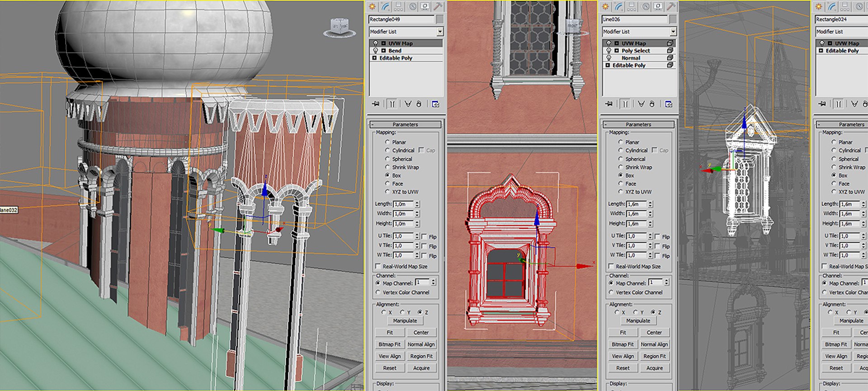Click Make Unique icon in Line026 panel

641,104
